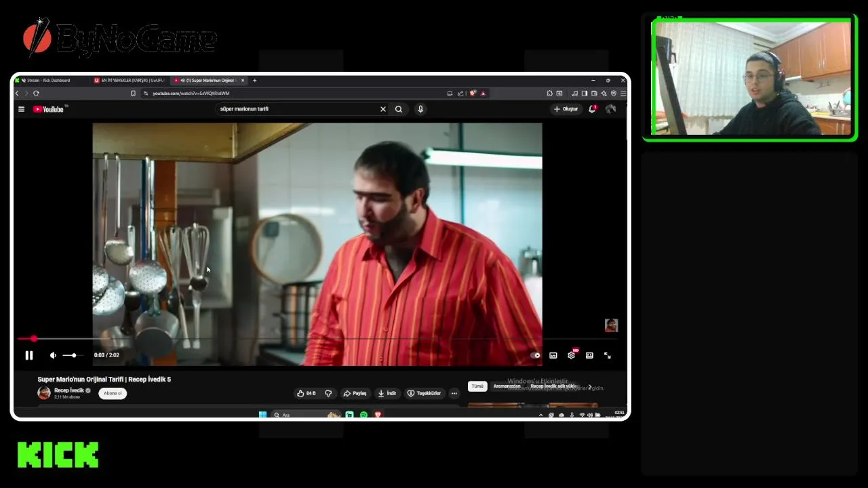Open the media control music note icon
This screenshot has height=488, width=868.
(574, 94)
